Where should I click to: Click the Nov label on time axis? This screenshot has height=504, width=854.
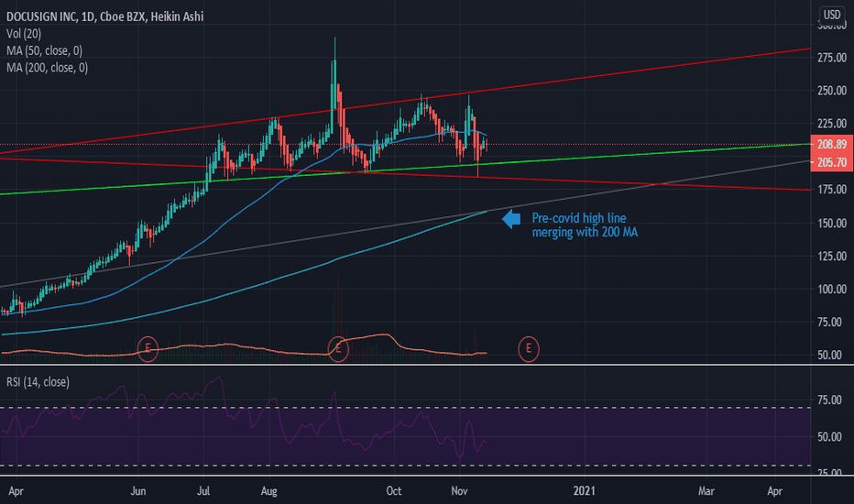pyautogui.click(x=459, y=491)
